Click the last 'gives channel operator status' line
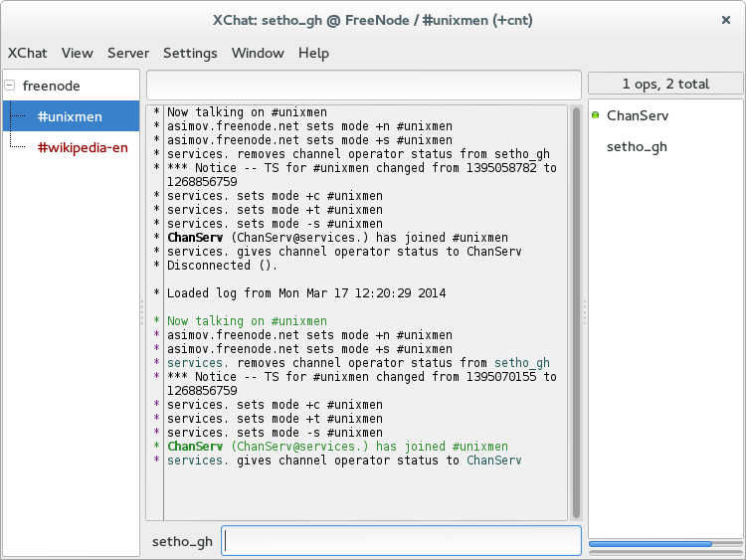746x560 pixels. (x=344, y=461)
